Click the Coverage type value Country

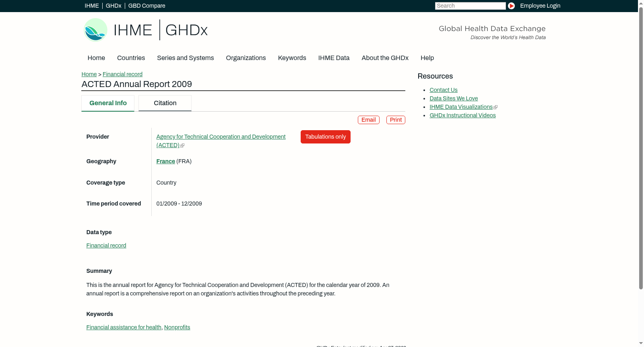coord(166,183)
